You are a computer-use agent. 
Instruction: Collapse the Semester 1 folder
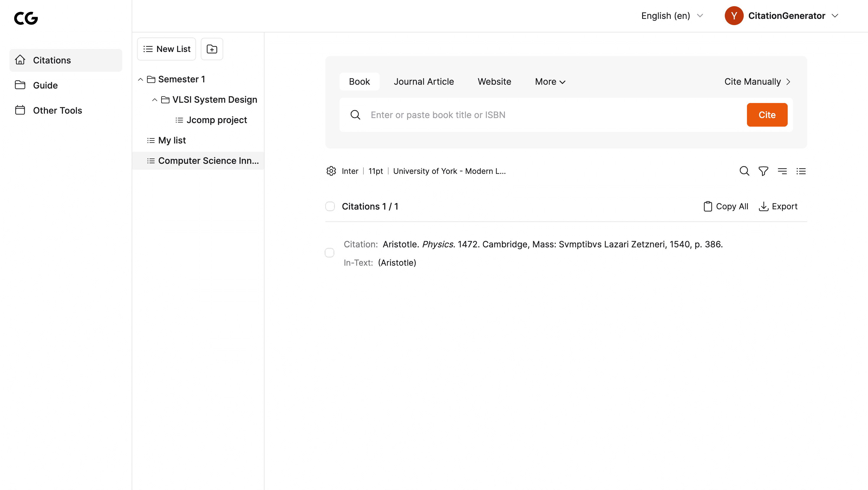[x=141, y=79]
